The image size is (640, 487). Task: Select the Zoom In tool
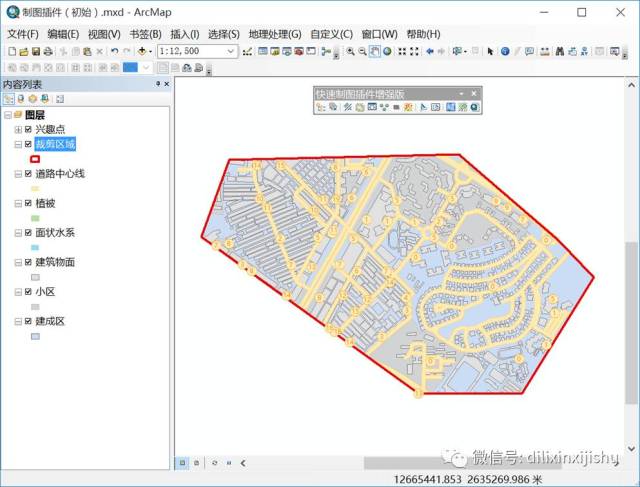[350, 51]
